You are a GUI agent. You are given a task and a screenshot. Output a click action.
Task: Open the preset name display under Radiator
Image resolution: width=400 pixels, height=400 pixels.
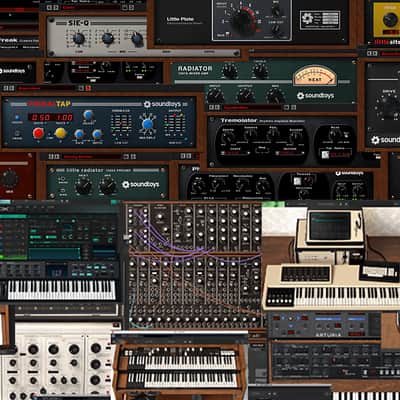tap(251, 107)
